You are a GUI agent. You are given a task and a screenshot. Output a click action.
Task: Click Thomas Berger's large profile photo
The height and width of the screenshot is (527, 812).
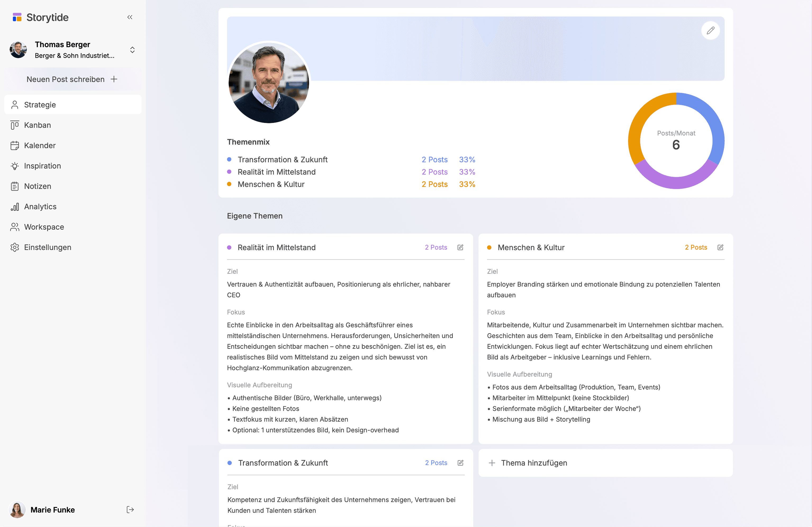click(269, 82)
